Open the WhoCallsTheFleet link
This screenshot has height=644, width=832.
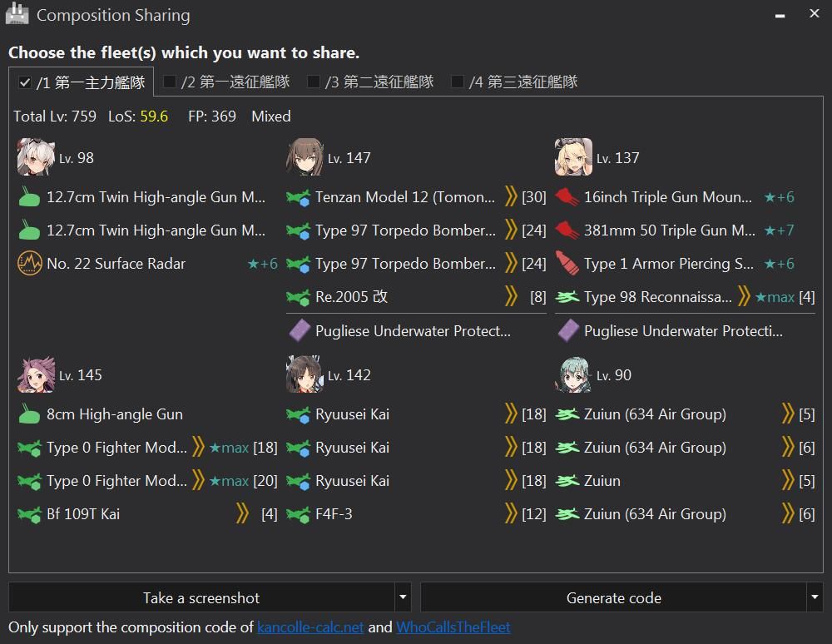click(453, 627)
